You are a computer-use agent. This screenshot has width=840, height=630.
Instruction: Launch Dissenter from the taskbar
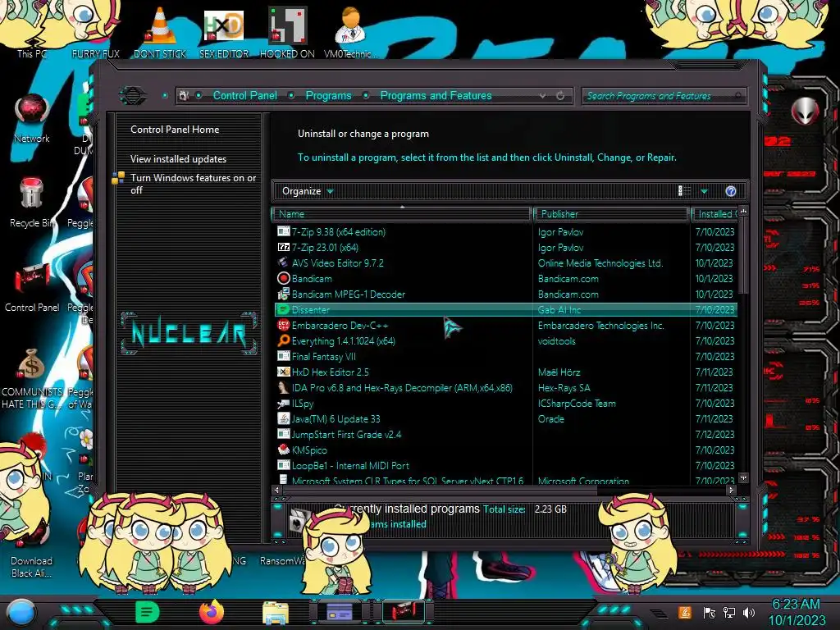[x=148, y=612]
